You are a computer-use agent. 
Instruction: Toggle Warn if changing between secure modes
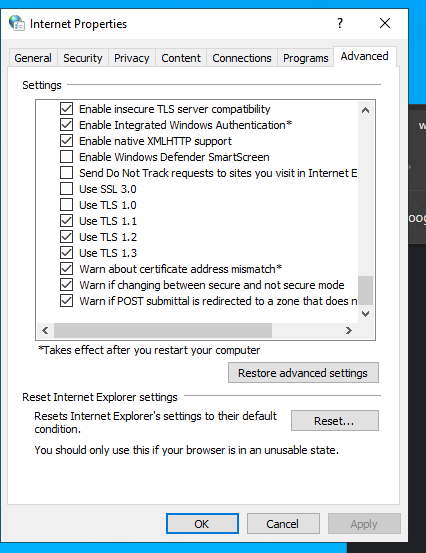point(66,285)
